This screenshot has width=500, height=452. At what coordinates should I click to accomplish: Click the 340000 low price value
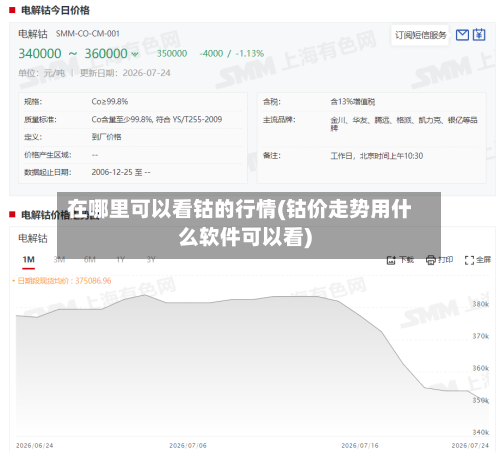[x=40, y=54]
